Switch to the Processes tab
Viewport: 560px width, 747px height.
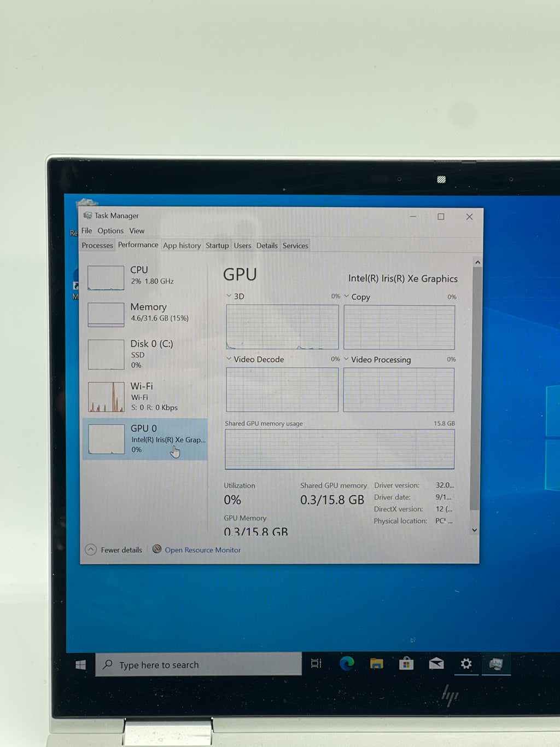point(97,245)
